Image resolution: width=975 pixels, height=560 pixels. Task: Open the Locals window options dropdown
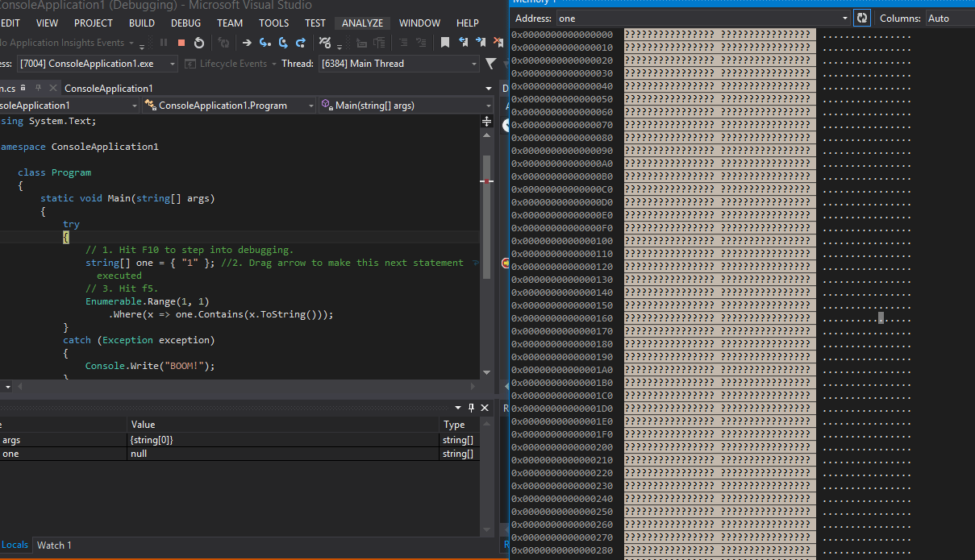458,408
